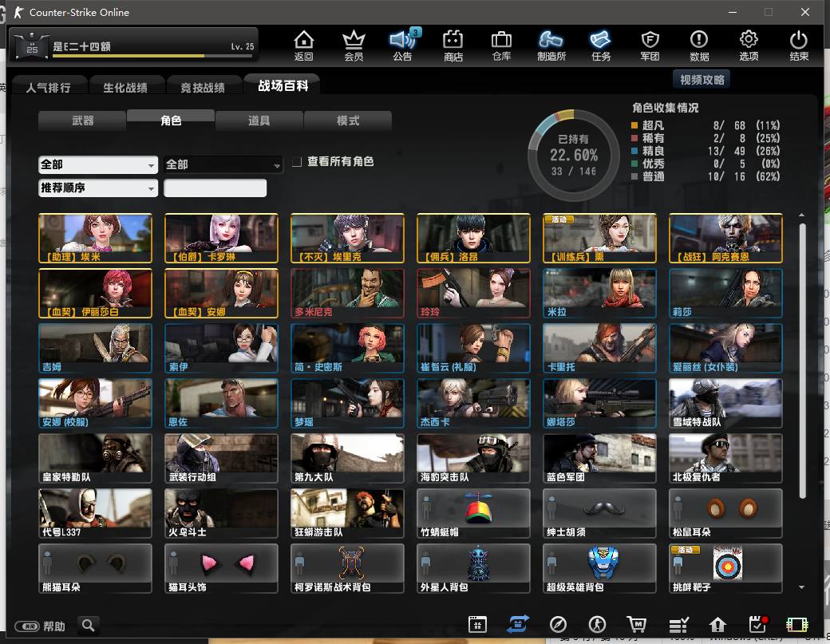830x644 pixels.
Task: Select the 挑衅靶子 item card
Action: [725, 568]
